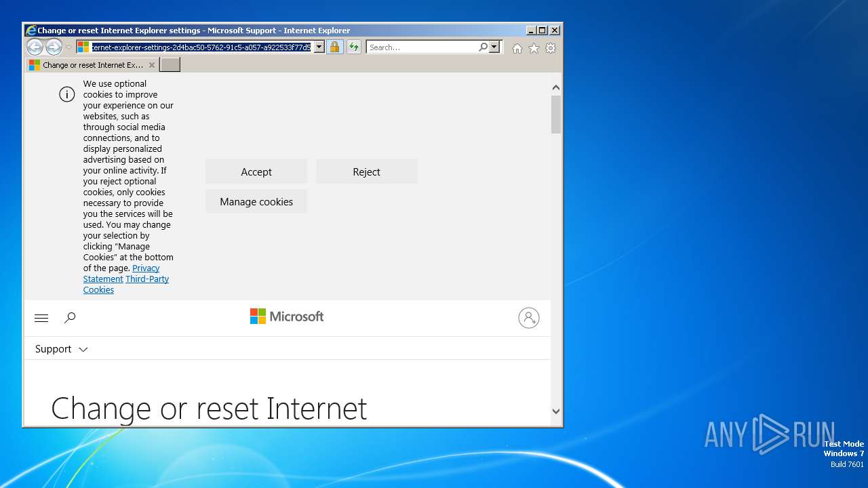Select the 'Change or reset Internet Ex...' tab

92,65
